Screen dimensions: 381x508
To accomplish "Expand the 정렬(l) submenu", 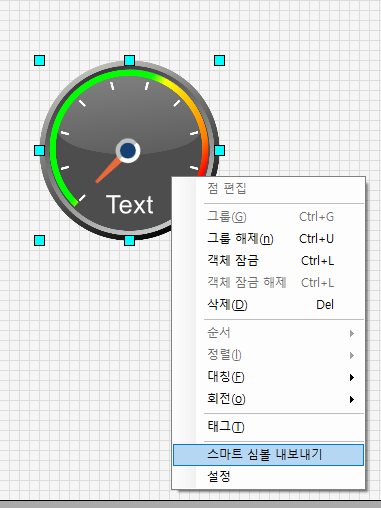I will point(268,355).
